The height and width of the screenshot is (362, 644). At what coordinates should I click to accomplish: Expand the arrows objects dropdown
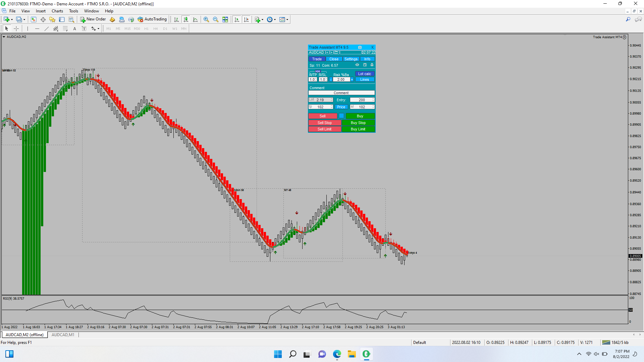point(98,29)
